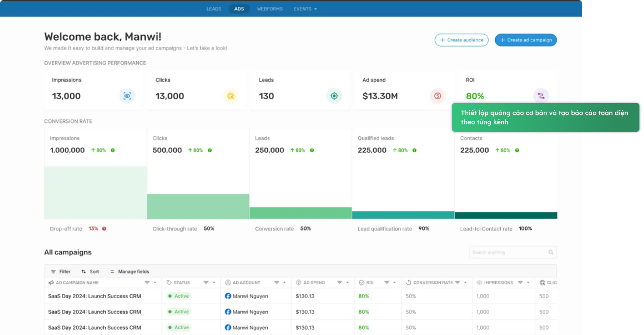Click eye icon in table Impressions column header
This screenshot has height=335, width=644.
(479, 283)
